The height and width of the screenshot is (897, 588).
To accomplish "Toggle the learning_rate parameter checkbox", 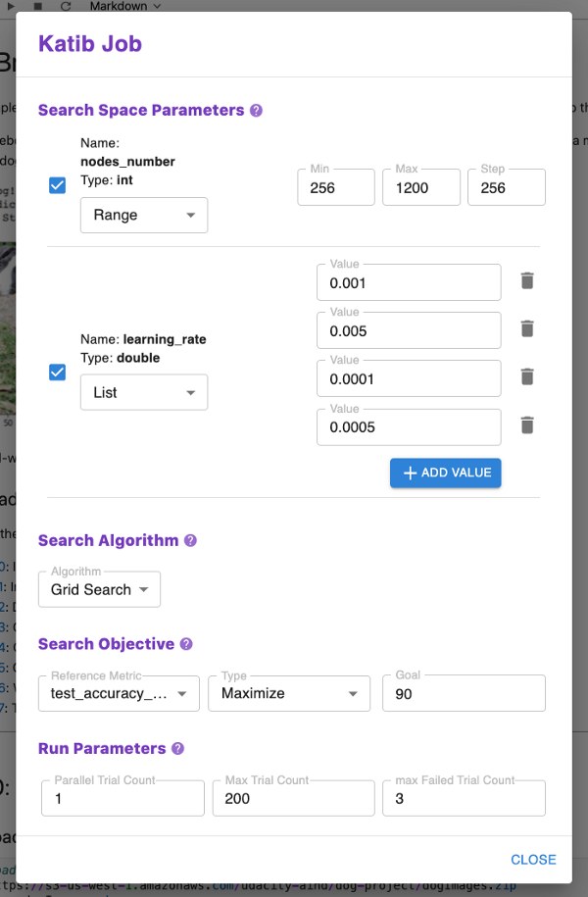I will tap(57, 373).
